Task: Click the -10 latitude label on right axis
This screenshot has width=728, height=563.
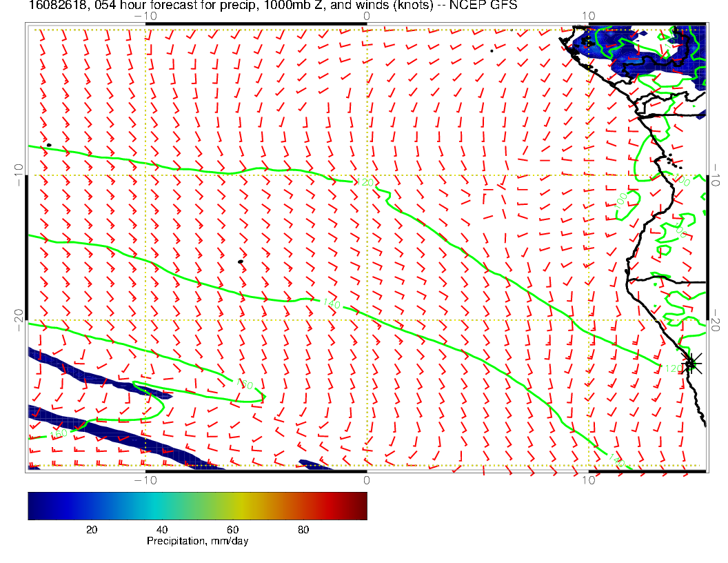Action: 716,175
